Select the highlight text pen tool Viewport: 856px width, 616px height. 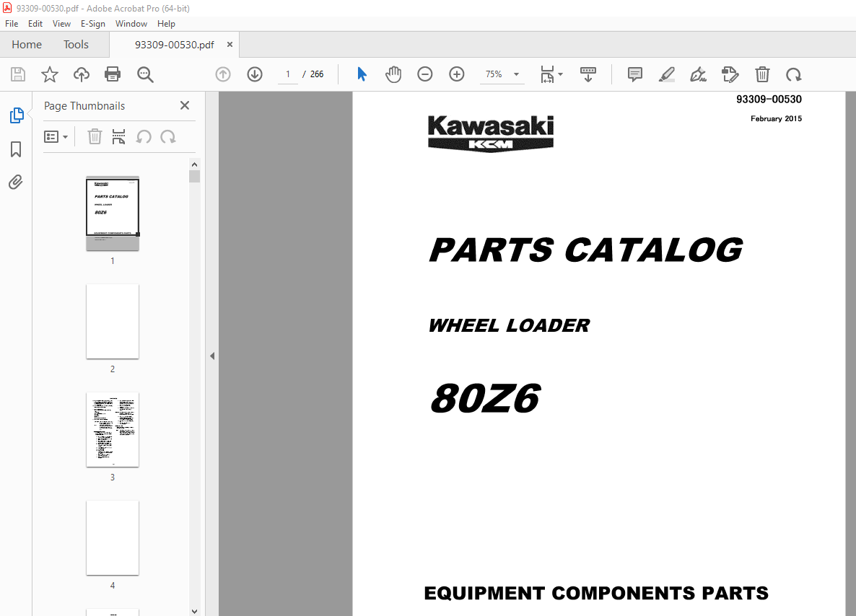(x=667, y=74)
